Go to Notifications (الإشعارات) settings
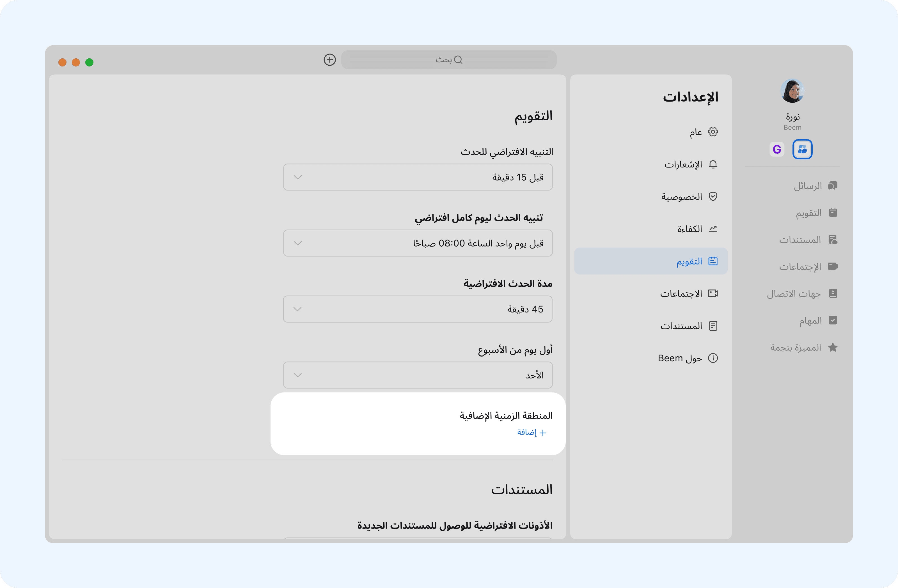The image size is (898, 588). [x=690, y=164]
